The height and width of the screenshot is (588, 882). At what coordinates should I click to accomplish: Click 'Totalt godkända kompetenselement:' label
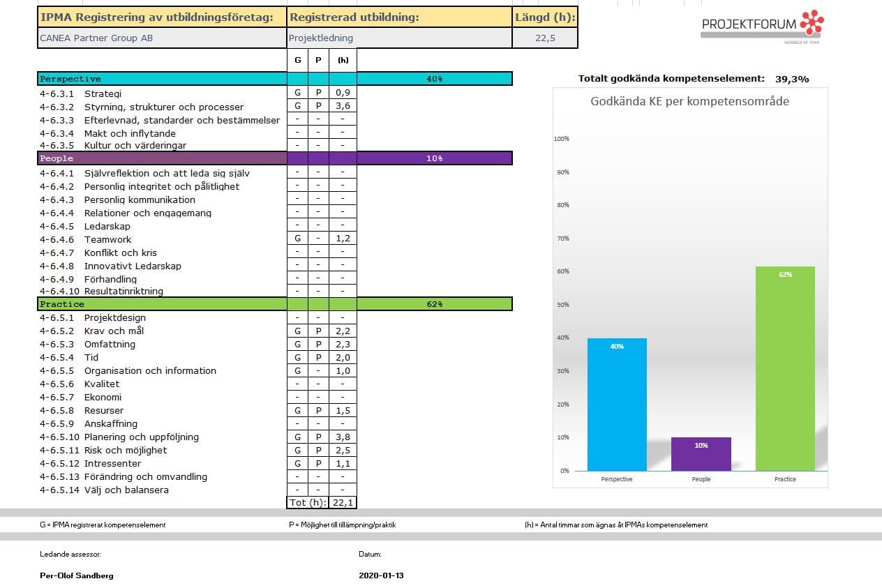click(x=671, y=79)
